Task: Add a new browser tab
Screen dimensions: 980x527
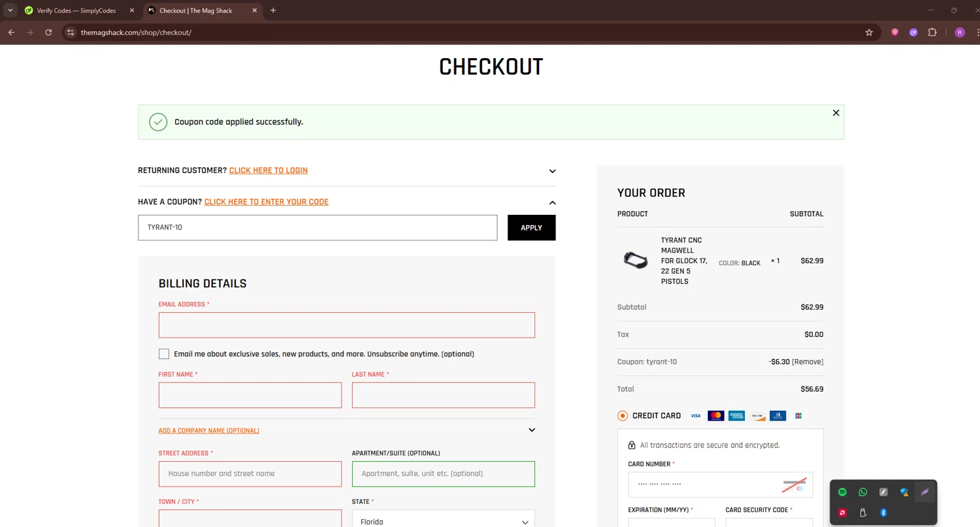Action: [273, 10]
